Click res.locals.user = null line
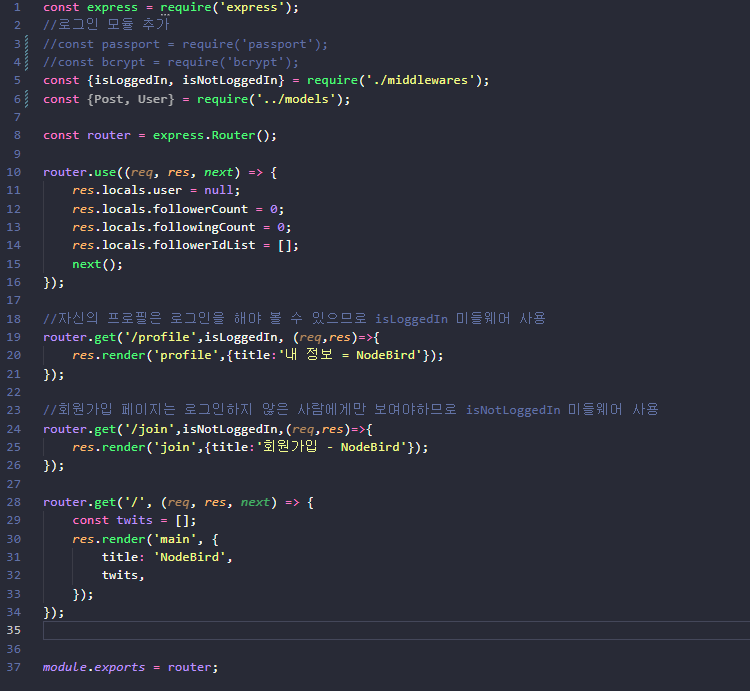Screen dimensions: 750x691 click(x=156, y=190)
